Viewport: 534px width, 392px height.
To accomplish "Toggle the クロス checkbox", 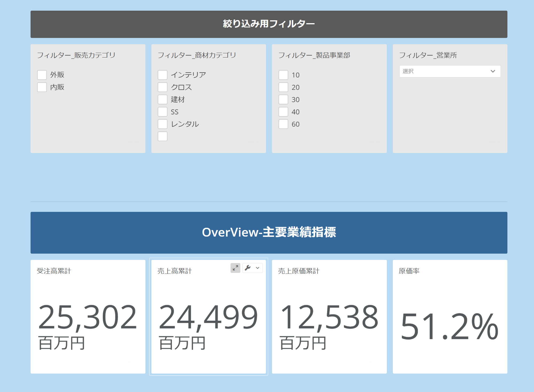I will click(163, 87).
